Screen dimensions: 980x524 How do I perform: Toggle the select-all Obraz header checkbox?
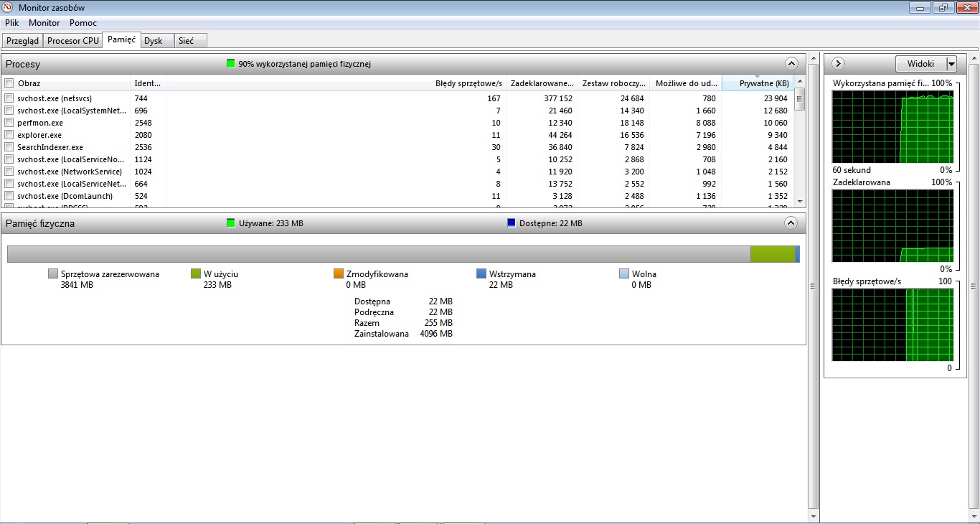tap(9, 83)
